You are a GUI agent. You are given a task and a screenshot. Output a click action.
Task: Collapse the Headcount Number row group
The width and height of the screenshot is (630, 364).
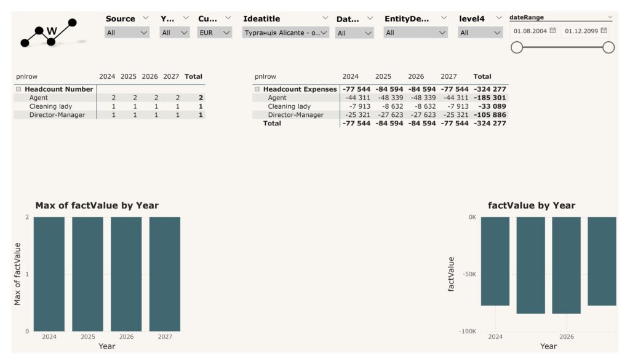[18, 89]
